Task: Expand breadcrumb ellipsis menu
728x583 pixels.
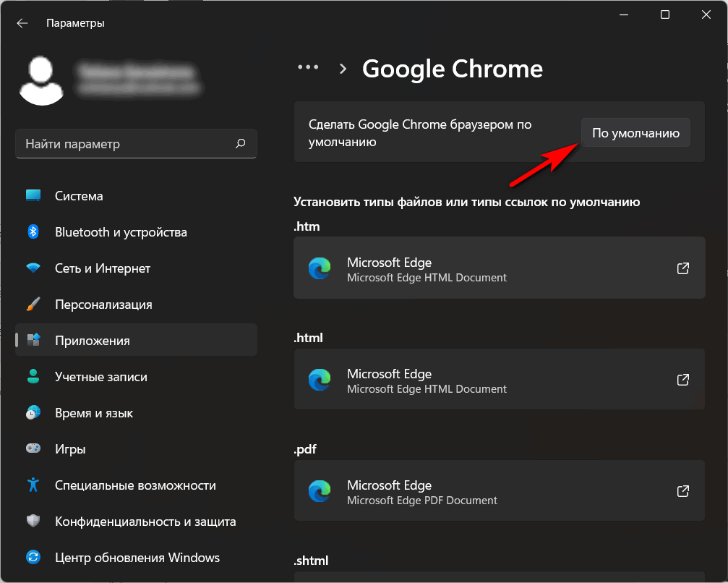Action: pyautogui.click(x=308, y=67)
